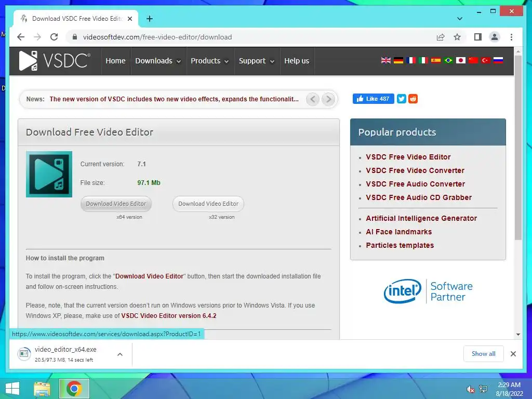Open video_editor_x64.exe download options chevron
The image size is (532, 399).
(120, 354)
